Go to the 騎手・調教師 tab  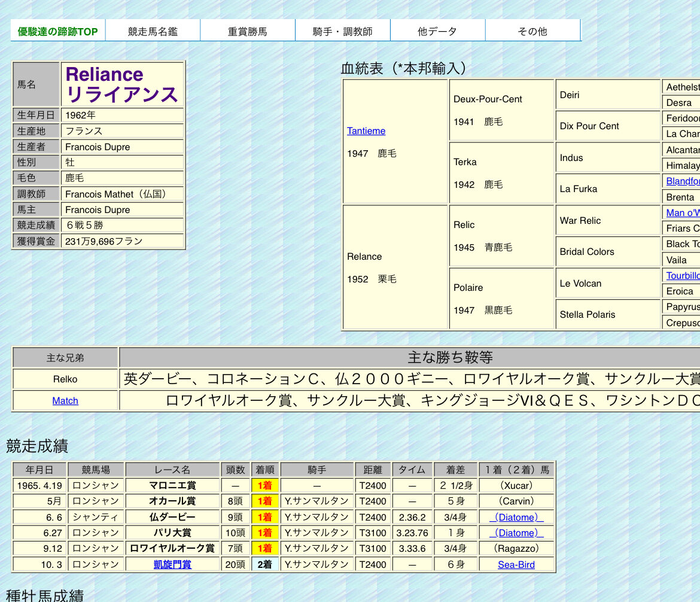click(342, 31)
